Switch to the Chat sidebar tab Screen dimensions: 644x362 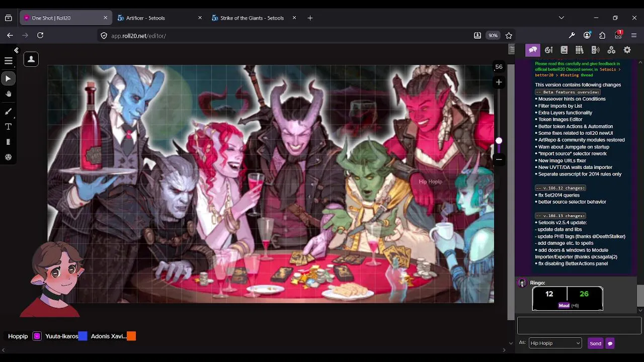533,50
